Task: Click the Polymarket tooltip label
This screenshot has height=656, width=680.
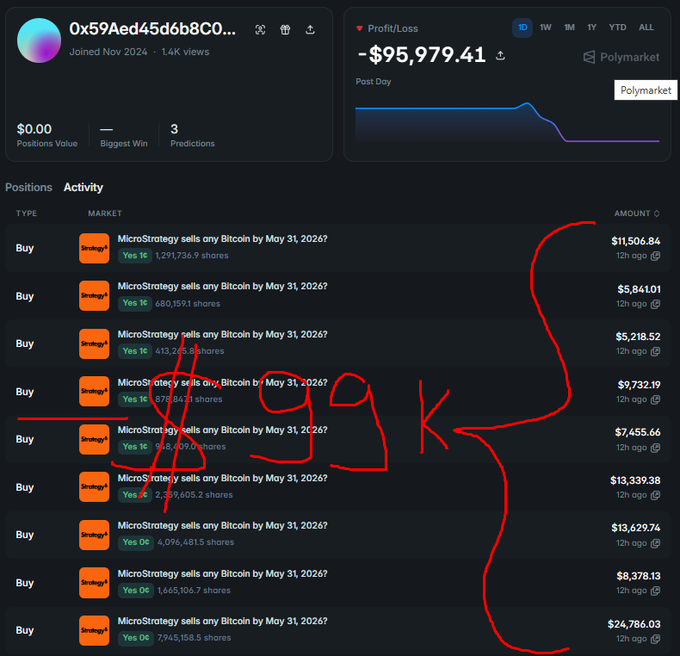Action: pos(646,90)
